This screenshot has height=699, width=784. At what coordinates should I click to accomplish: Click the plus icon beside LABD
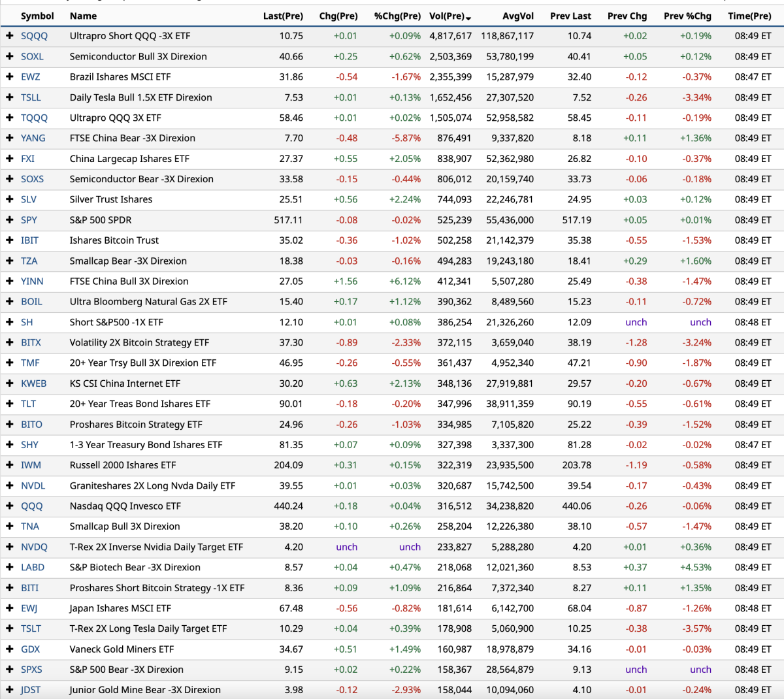pyautogui.click(x=9, y=567)
